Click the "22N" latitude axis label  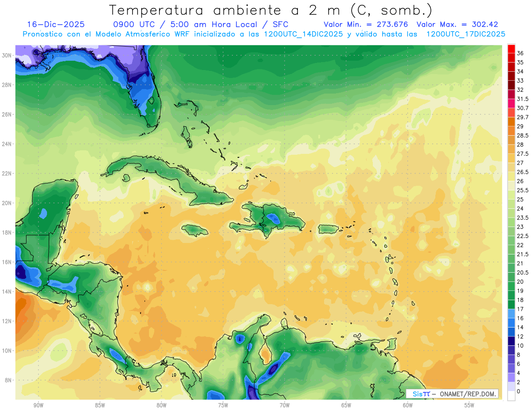tap(8, 173)
